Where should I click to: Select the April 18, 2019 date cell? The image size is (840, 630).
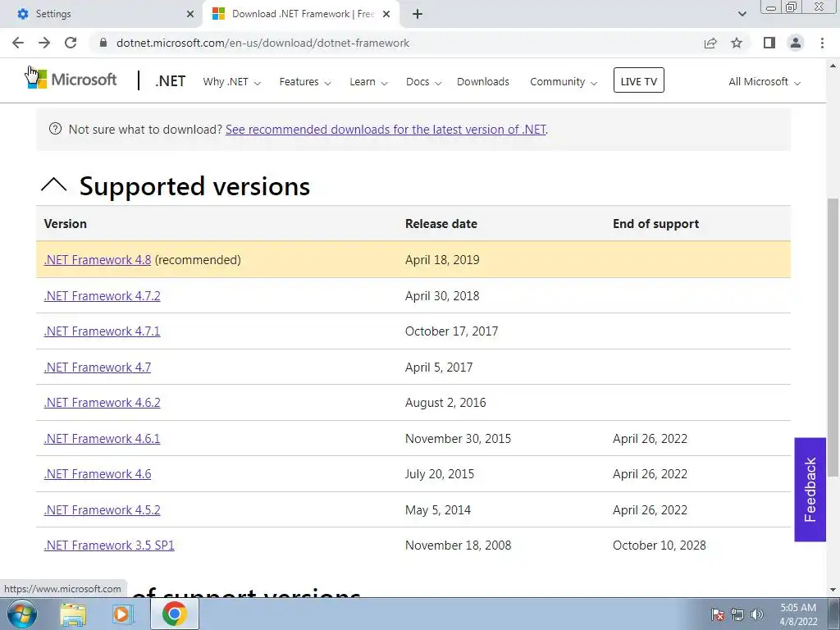coord(442,260)
